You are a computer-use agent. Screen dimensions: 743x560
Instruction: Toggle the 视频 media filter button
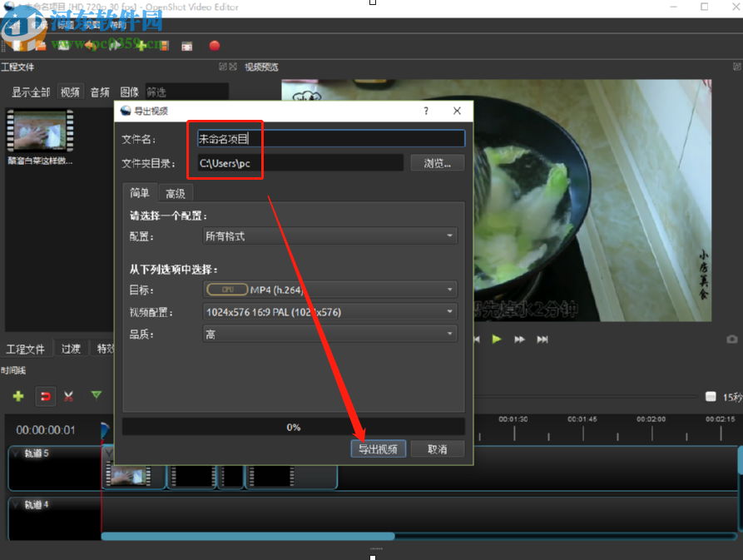coord(70,92)
